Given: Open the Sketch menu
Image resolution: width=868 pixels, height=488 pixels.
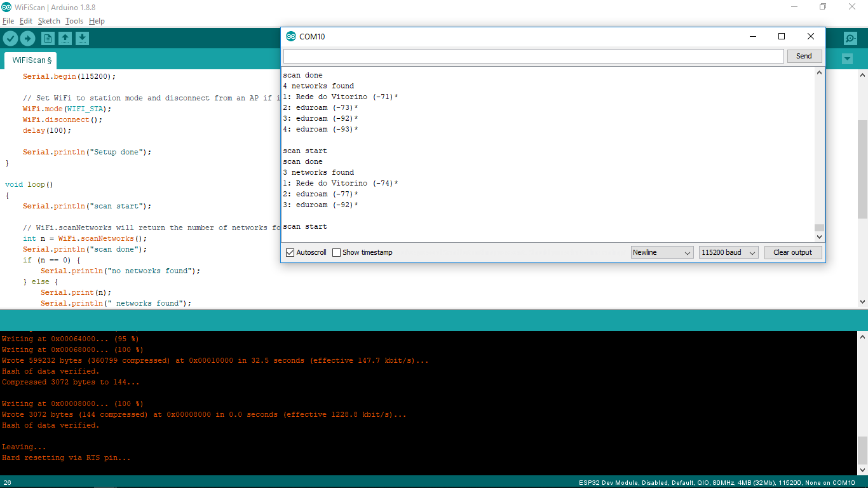Looking at the screenshot, I should point(49,21).
